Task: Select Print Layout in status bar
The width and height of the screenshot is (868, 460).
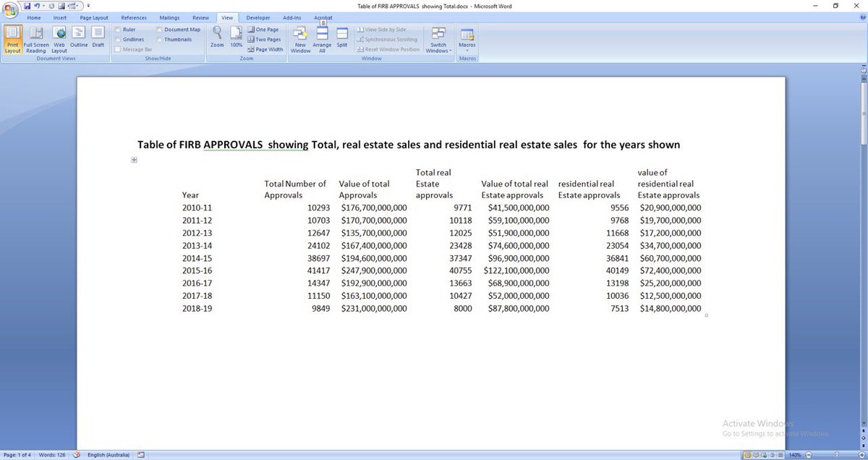Action: (x=746, y=455)
